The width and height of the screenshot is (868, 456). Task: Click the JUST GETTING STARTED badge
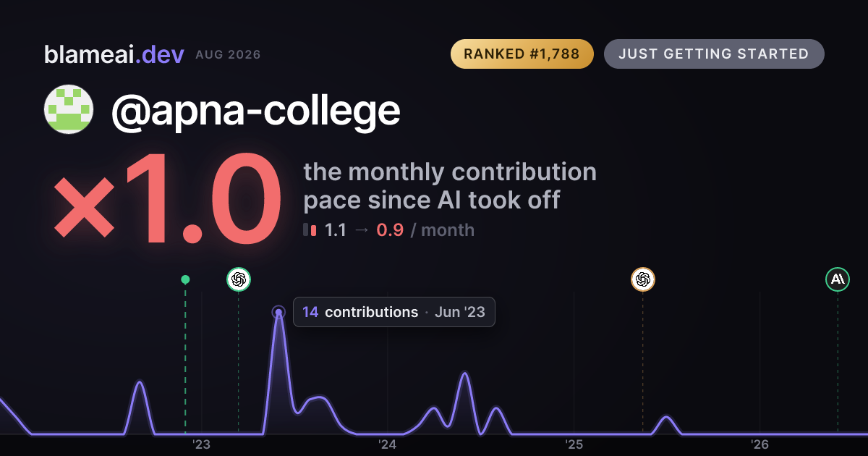click(x=714, y=54)
